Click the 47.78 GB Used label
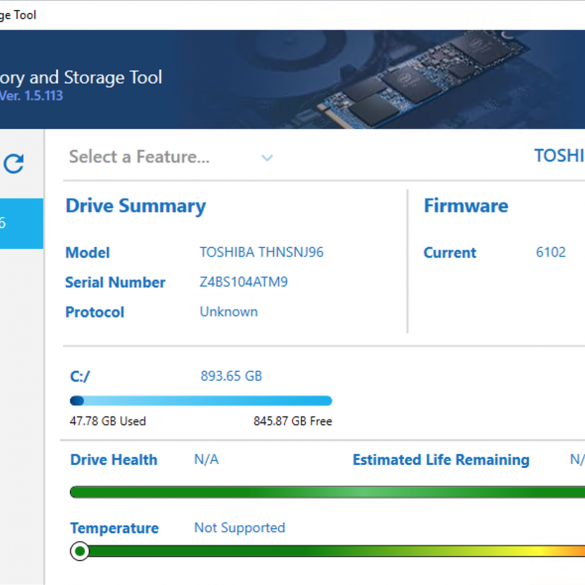This screenshot has width=585, height=585. tap(108, 421)
